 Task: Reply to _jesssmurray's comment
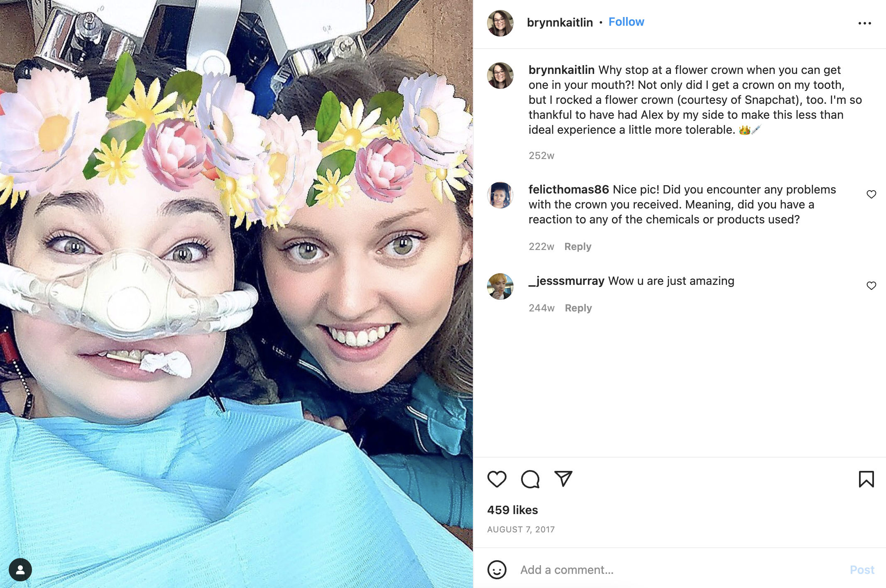pyautogui.click(x=578, y=308)
